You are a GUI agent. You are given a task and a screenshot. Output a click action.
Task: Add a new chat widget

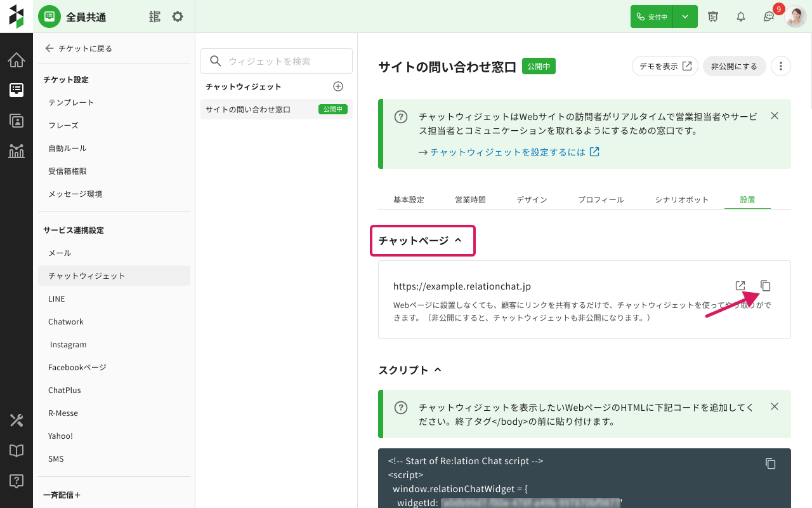(x=338, y=86)
